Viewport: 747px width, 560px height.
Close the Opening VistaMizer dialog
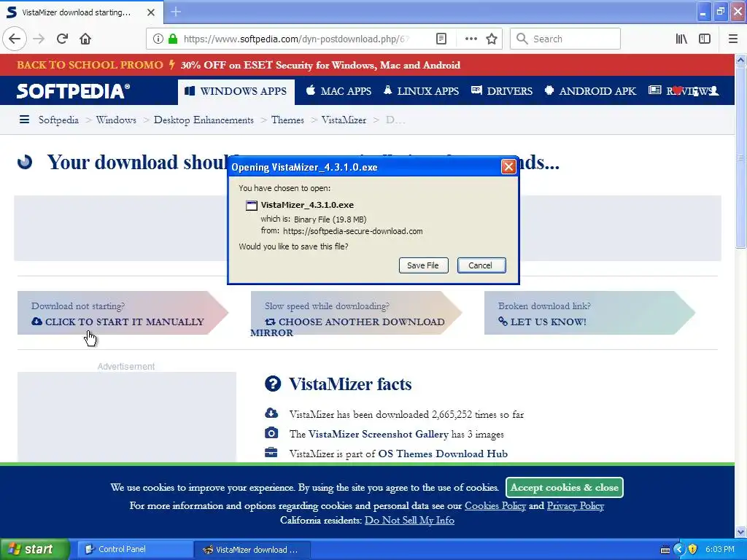508,167
